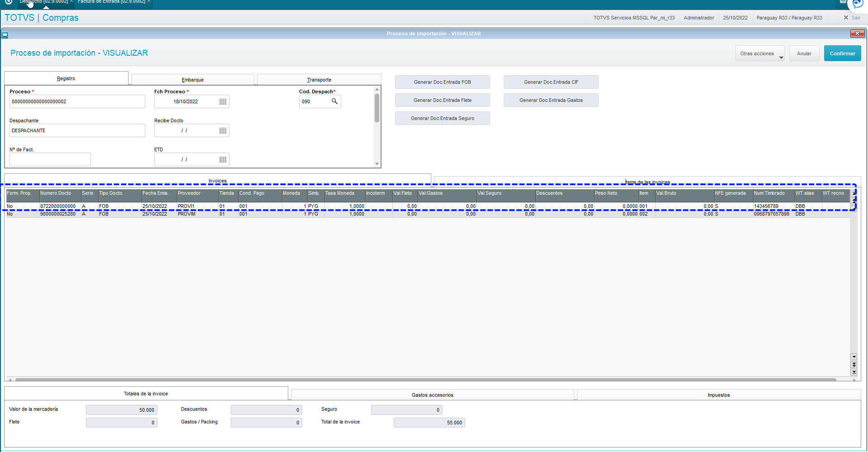Screen dimensions: 868x452
Task: Select the Ítems de las invoices tab
Action: tap(648, 182)
